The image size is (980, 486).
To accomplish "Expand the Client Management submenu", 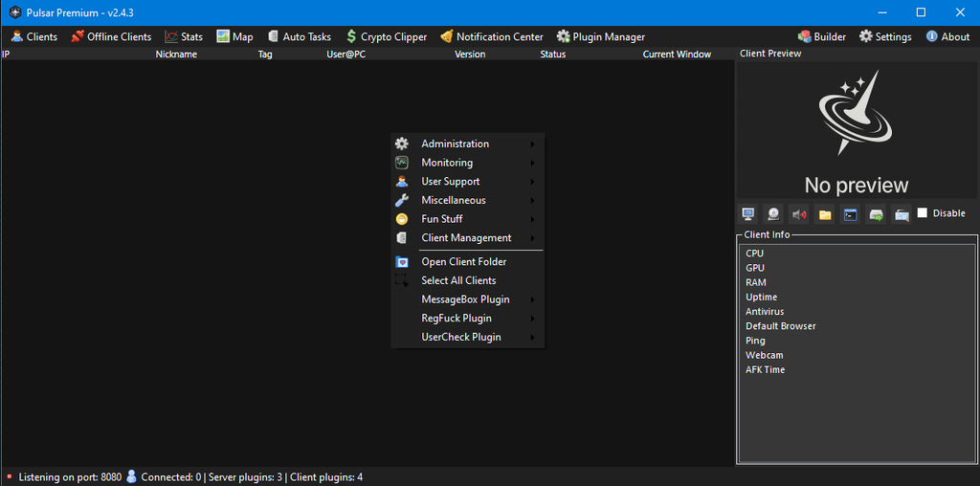I will (x=467, y=237).
